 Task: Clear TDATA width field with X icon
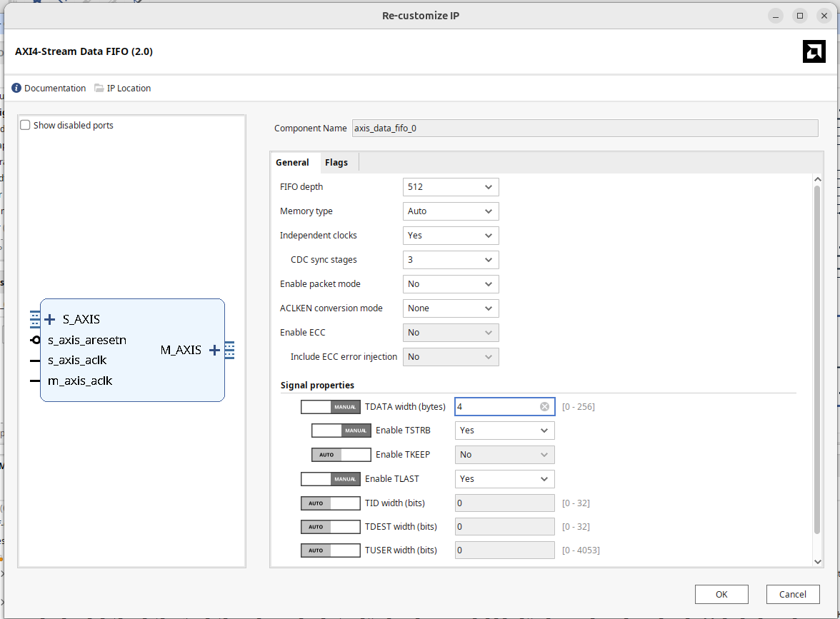[544, 407]
